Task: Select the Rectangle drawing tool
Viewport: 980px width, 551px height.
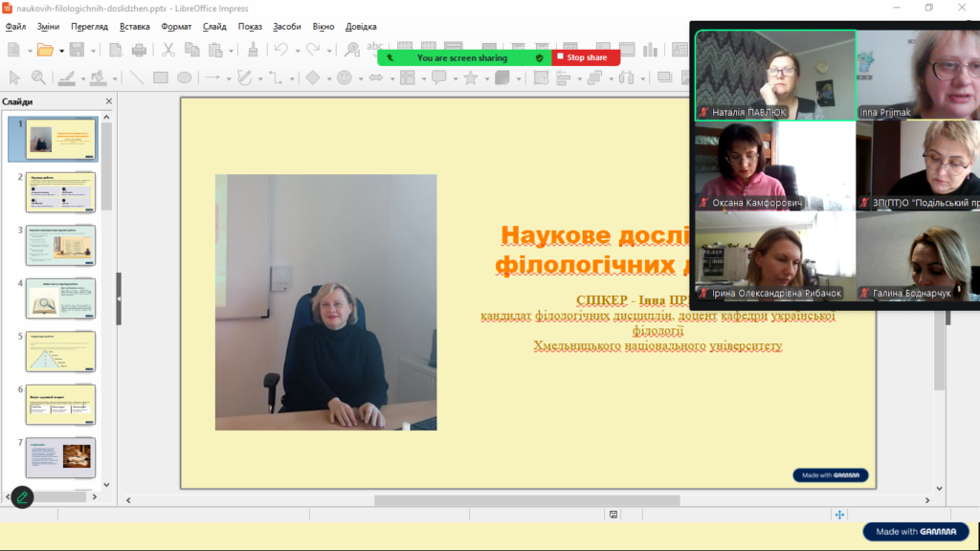Action: point(161,78)
